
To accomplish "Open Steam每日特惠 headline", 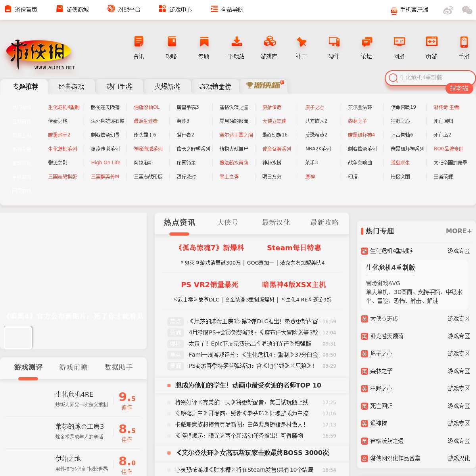I will click(294, 248).
